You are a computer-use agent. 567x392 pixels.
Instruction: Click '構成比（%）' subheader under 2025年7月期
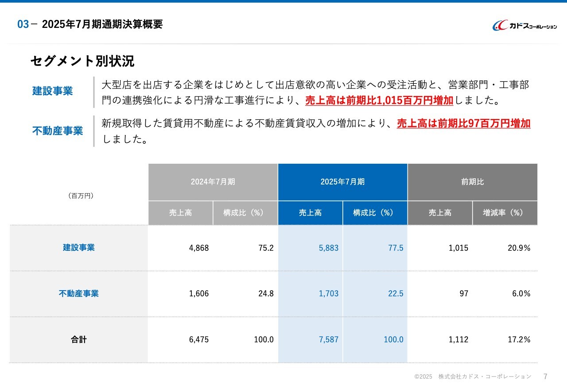375,213
